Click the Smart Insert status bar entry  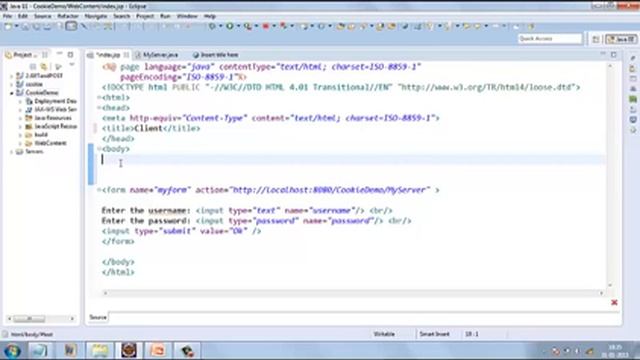434,334
